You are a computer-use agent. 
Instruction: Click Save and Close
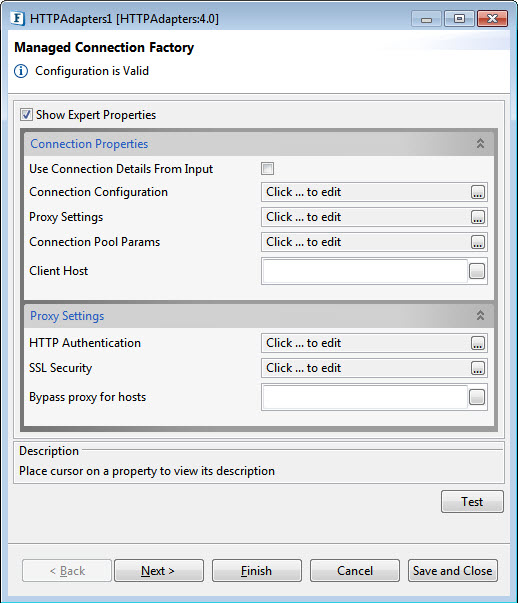pyautogui.click(x=453, y=571)
